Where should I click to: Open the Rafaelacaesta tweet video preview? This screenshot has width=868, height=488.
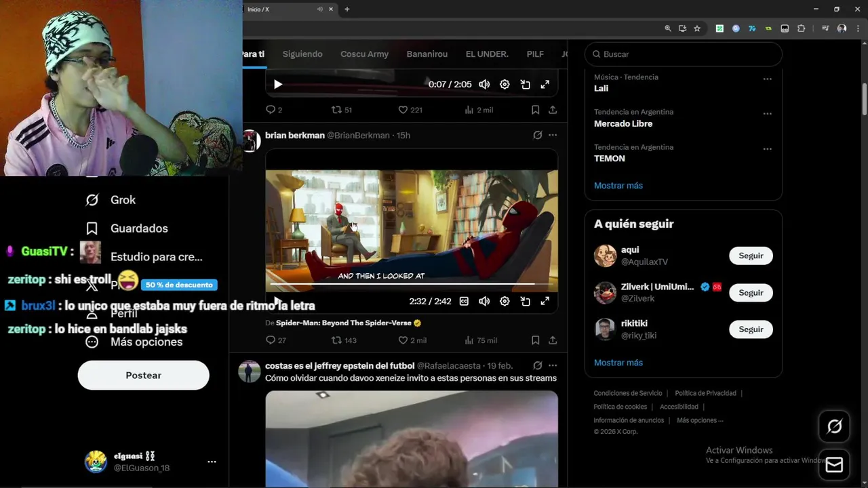412,439
